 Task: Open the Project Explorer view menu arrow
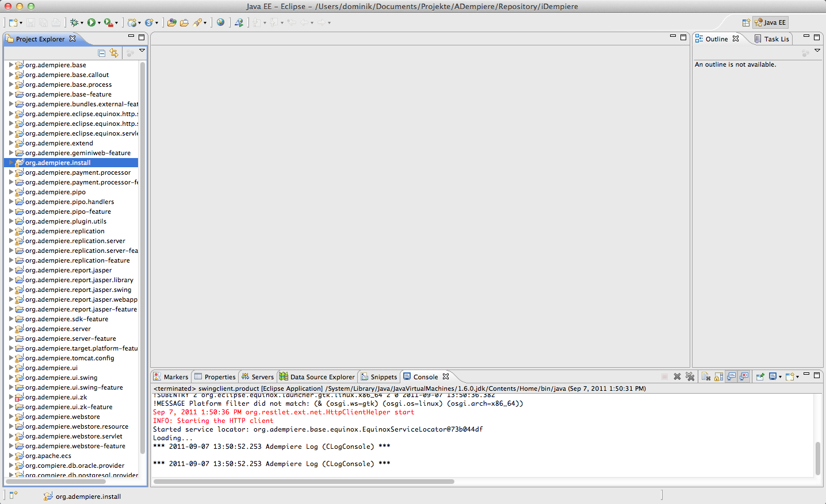pos(142,51)
